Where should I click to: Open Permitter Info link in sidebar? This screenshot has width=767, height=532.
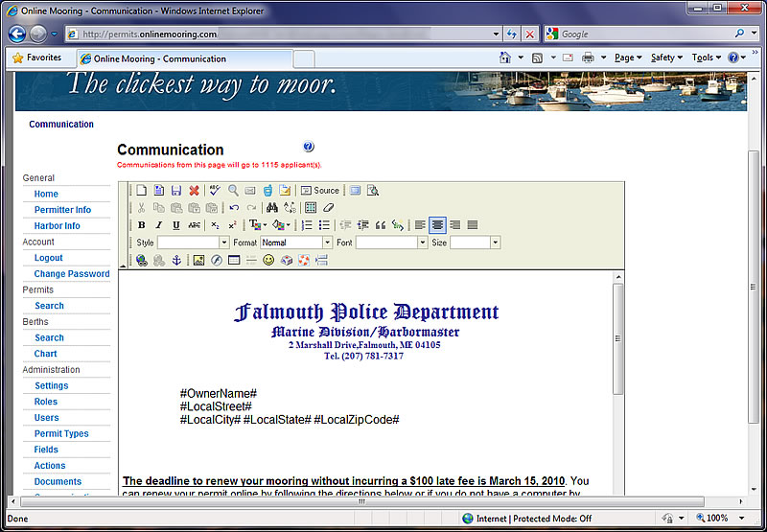pos(62,210)
